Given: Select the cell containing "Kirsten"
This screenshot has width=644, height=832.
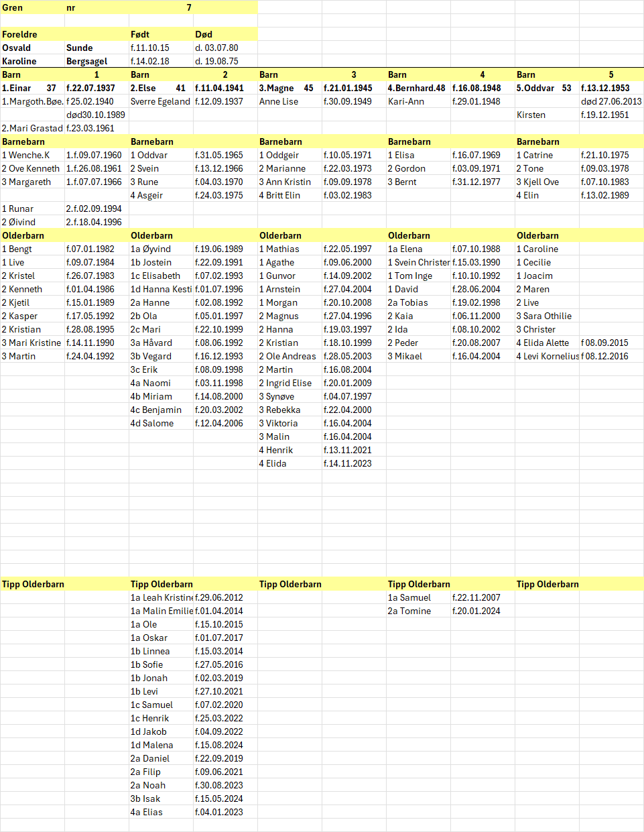Looking at the screenshot, I should [547, 115].
